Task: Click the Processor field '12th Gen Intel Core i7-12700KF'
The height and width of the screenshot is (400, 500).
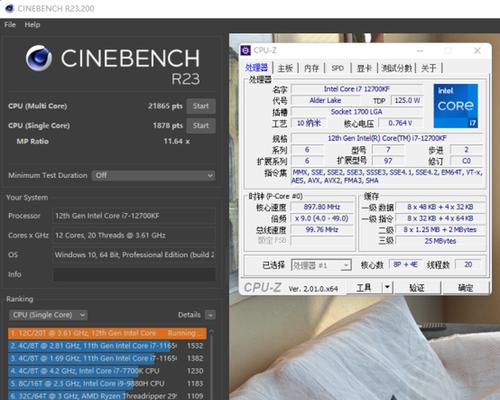Action: (134, 216)
